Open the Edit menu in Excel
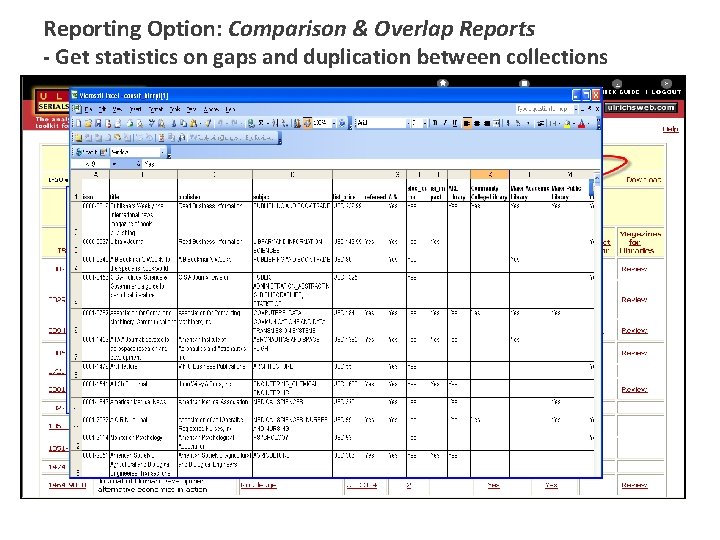 (x=102, y=109)
